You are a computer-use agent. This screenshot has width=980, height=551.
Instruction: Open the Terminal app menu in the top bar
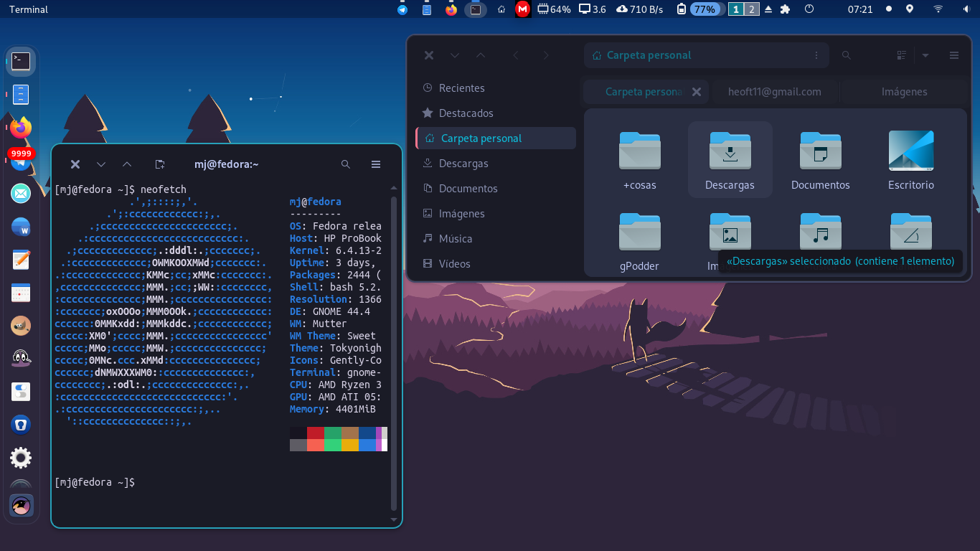[x=29, y=9]
